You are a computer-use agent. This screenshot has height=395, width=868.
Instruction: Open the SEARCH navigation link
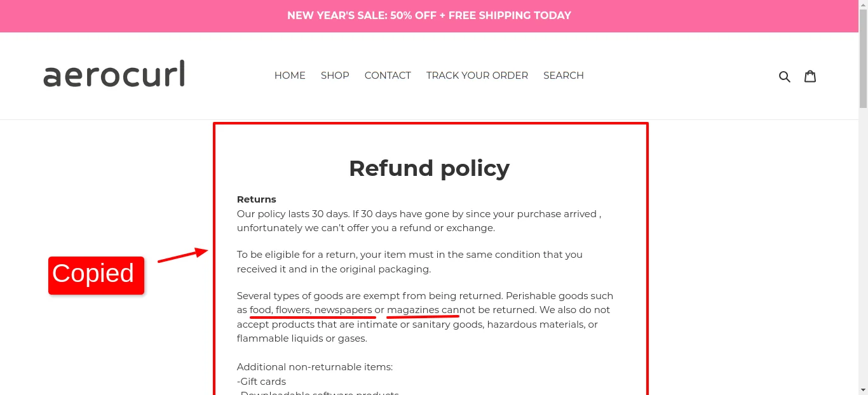[x=564, y=76]
